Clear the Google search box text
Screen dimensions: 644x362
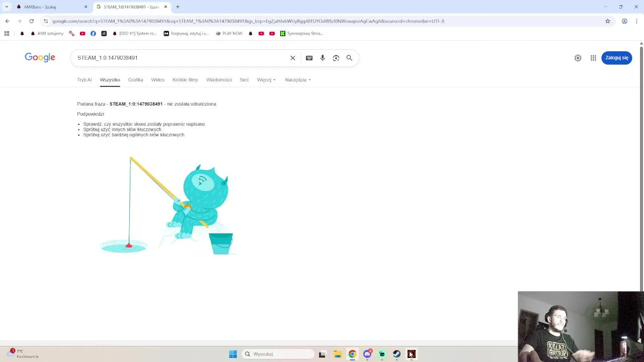click(x=293, y=58)
